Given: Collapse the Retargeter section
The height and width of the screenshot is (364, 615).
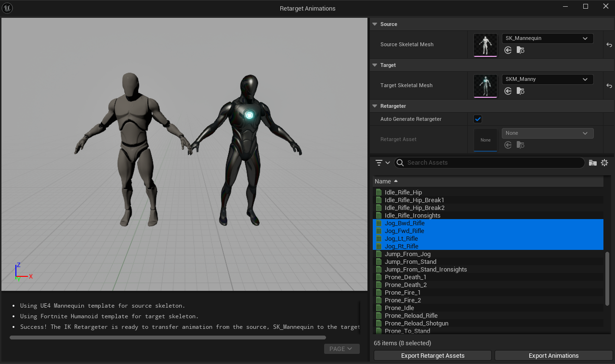Looking at the screenshot, I should pos(375,106).
